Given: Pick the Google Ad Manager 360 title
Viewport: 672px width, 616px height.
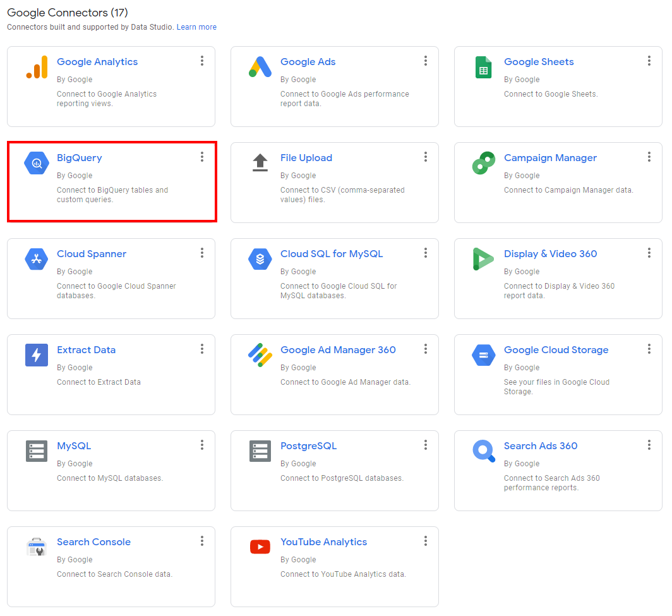Looking at the screenshot, I should point(338,350).
